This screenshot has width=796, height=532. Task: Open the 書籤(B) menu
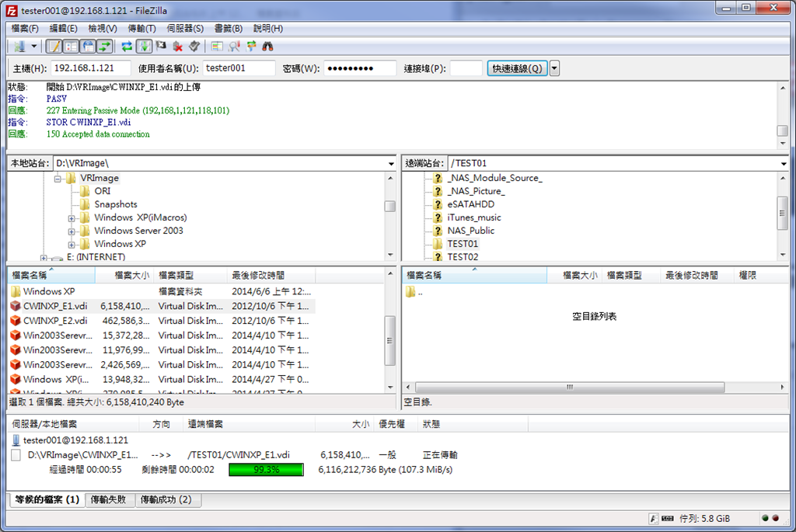229,29
